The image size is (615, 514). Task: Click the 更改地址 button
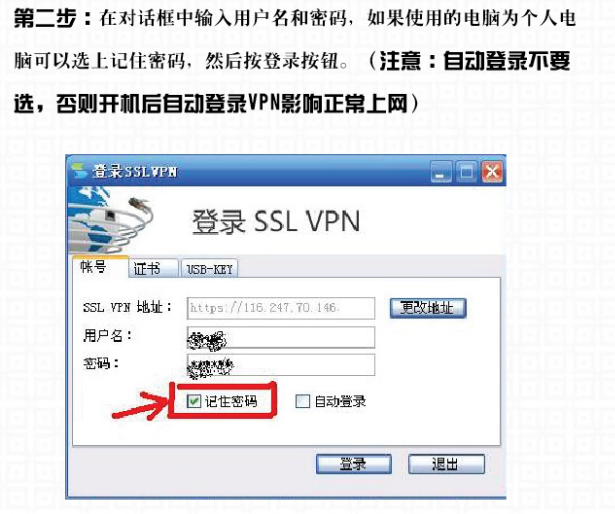pos(428,308)
